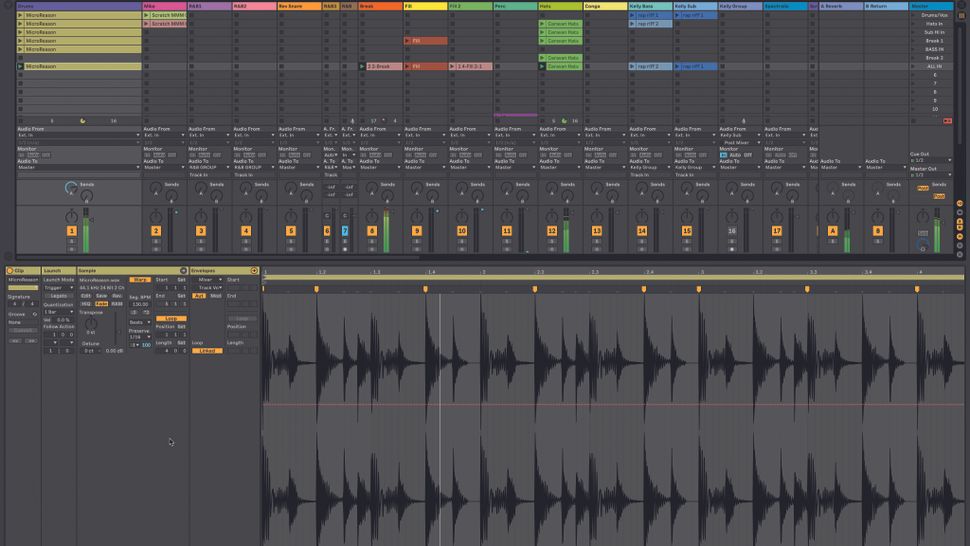The width and height of the screenshot is (970, 546).
Task: Adjust the Transpose knob in Sample box
Action: click(x=91, y=323)
